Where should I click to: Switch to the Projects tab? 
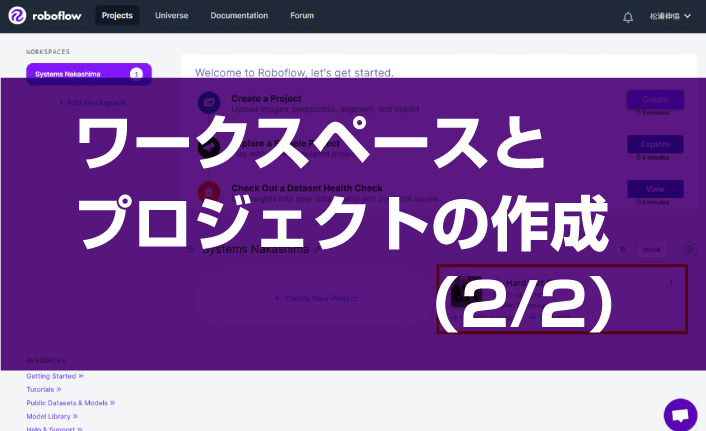[x=117, y=16]
